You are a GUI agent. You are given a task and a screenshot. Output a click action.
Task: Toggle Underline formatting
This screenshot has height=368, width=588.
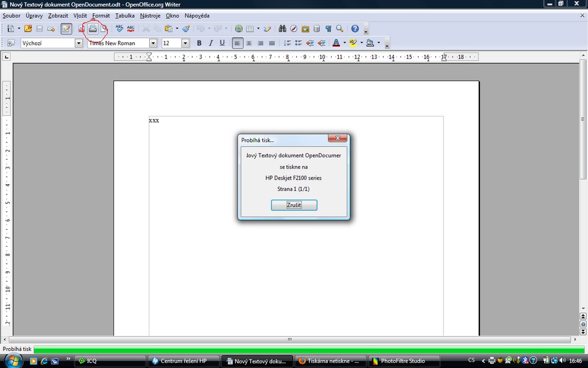click(222, 43)
